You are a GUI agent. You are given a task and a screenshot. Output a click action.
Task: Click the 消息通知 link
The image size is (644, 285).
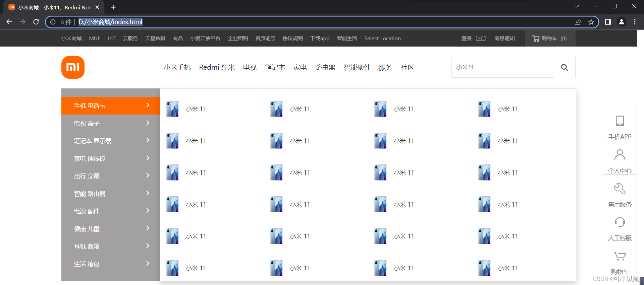pos(504,39)
